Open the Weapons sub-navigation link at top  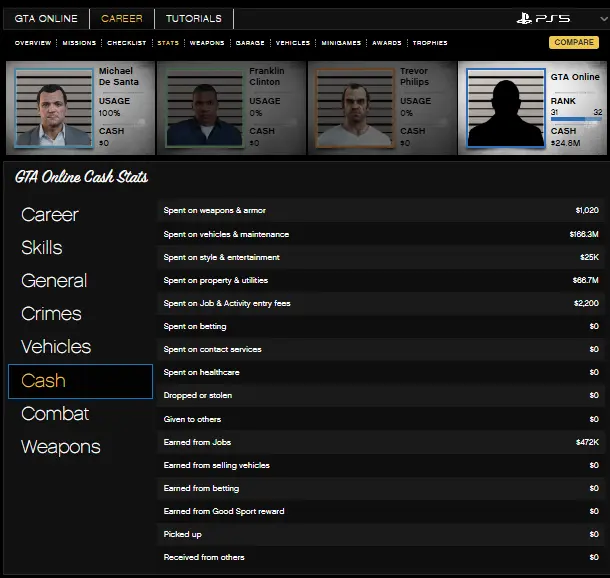tap(207, 43)
